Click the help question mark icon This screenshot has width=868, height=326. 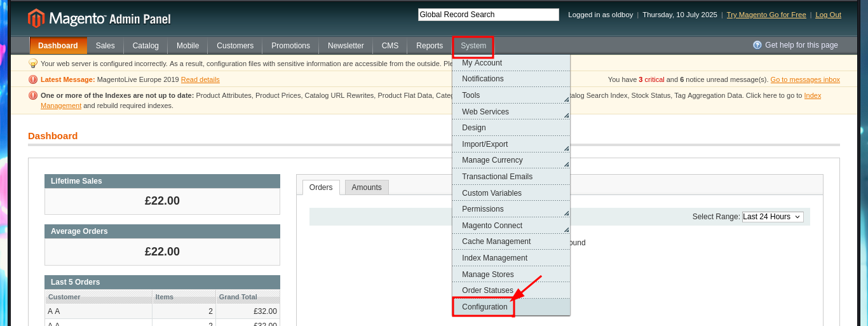[757, 45]
